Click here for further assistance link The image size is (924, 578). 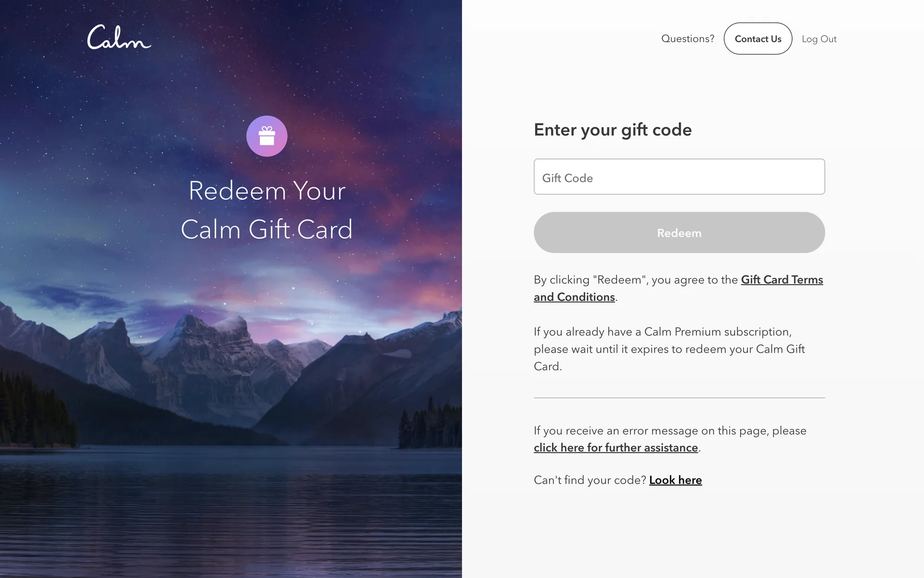tap(616, 447)
